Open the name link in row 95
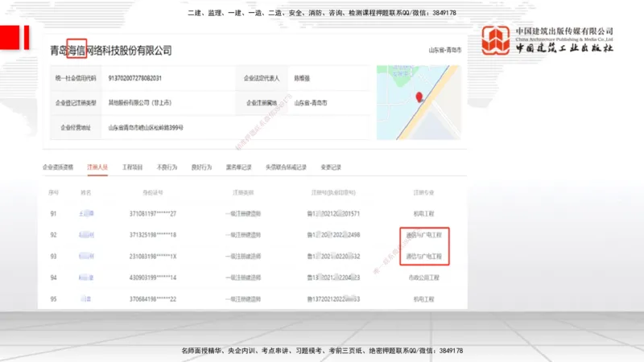This screenshot has width=644, height=362. coord(86,298)
